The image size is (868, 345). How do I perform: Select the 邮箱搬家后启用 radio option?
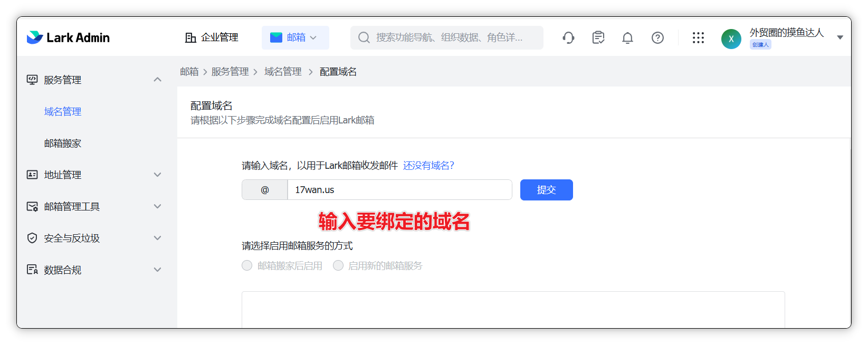pyautogui.click(x=247, y=265)
